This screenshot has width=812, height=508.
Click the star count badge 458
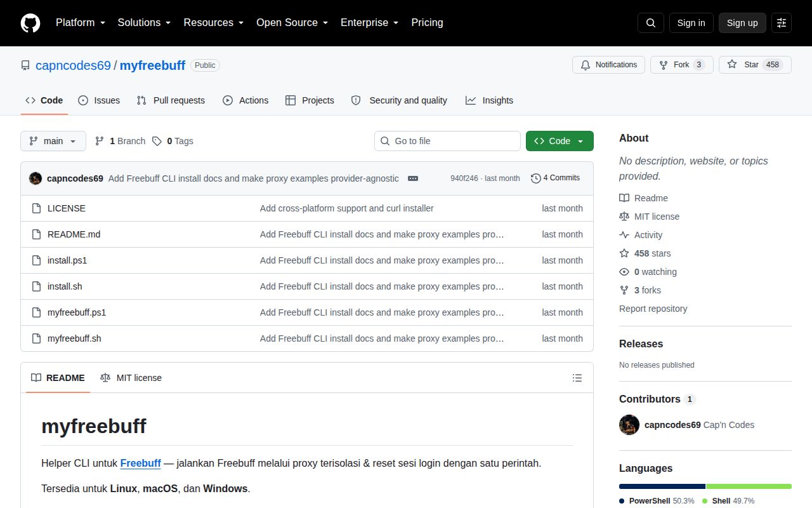coord(772,65)
